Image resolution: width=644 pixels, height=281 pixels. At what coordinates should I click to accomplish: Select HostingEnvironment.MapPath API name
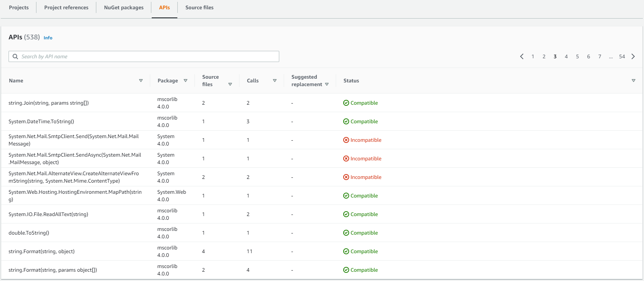click(75, 196)
